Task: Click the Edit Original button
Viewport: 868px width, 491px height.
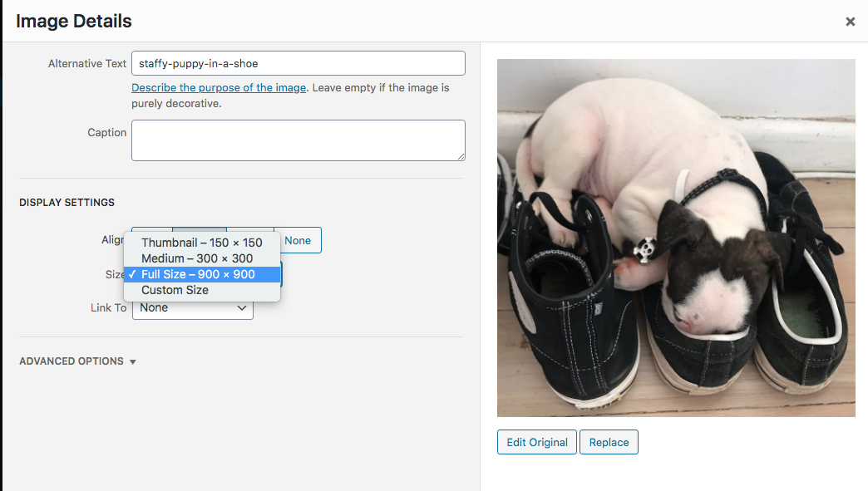Action: (537, 442)
